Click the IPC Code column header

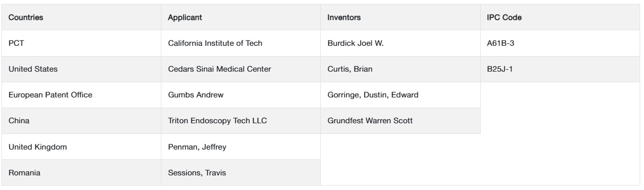point(502,17)
